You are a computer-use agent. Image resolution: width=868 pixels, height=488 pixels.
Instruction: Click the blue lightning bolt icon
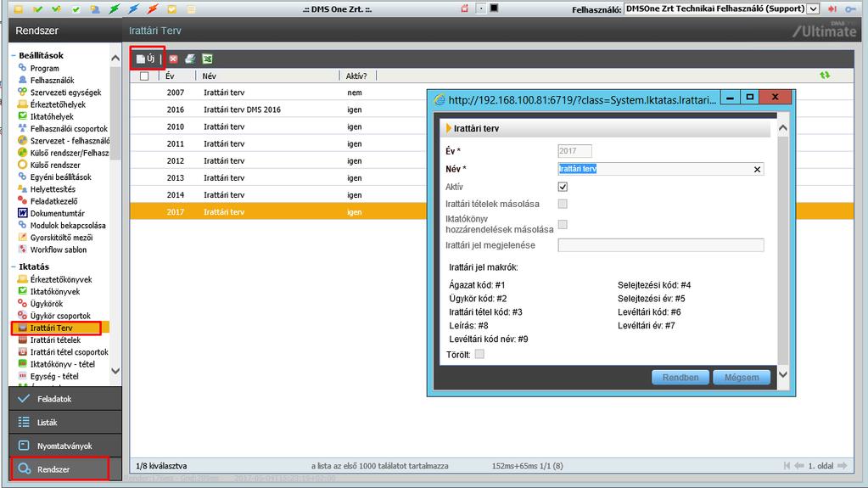click(133, 8)
